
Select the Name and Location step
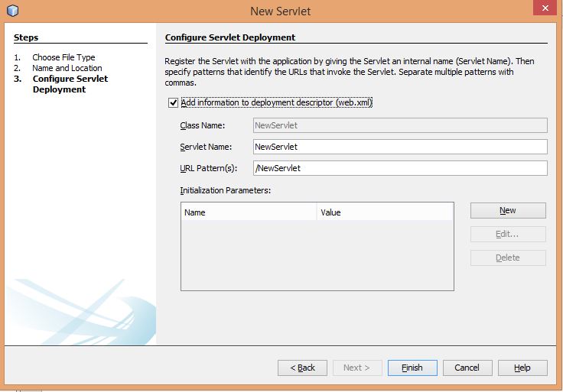pos(67,68)
